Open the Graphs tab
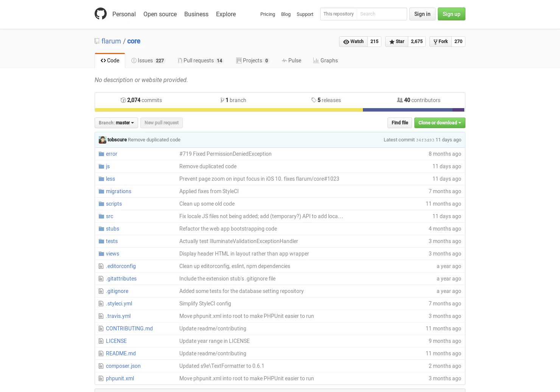560x392 pixels. point(325,60)
